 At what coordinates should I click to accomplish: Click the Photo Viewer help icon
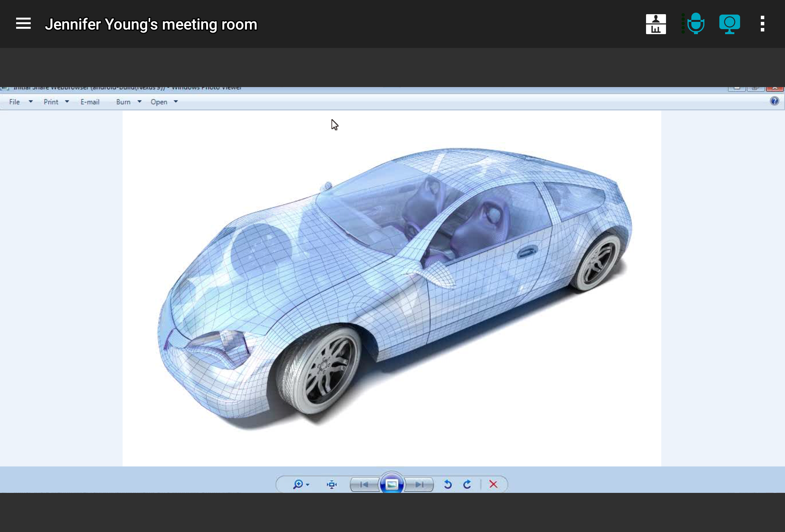774,101
